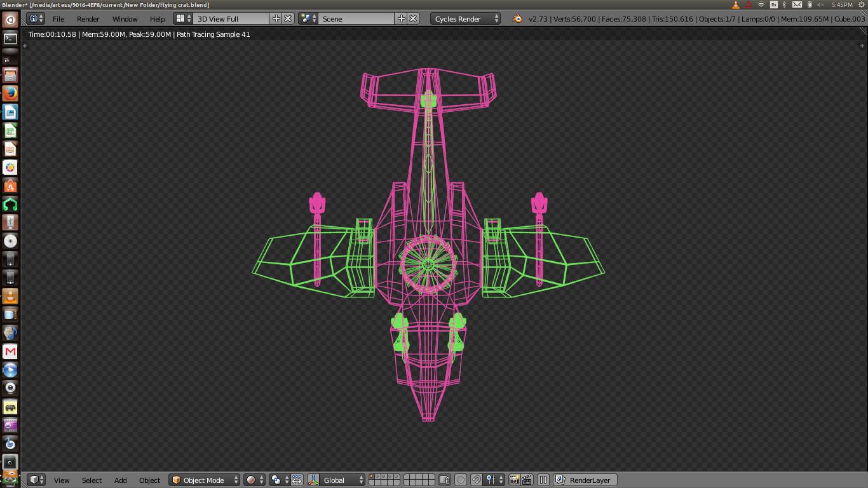Toggle the first scene layer button
This screenshot has width=868, height=488.
(x=372, y=477)
